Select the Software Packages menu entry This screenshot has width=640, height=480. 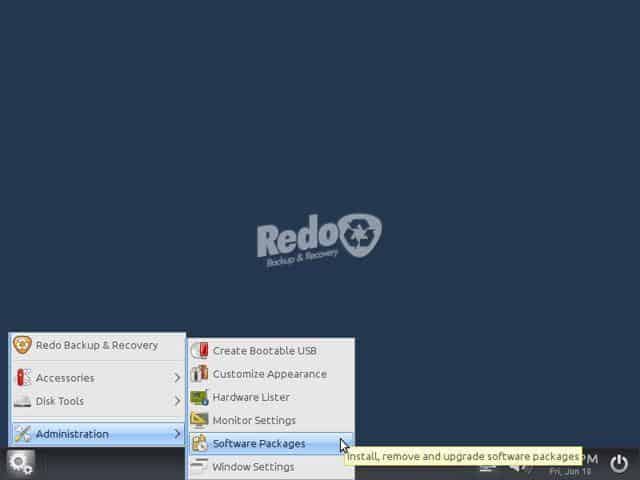[271, 444]
